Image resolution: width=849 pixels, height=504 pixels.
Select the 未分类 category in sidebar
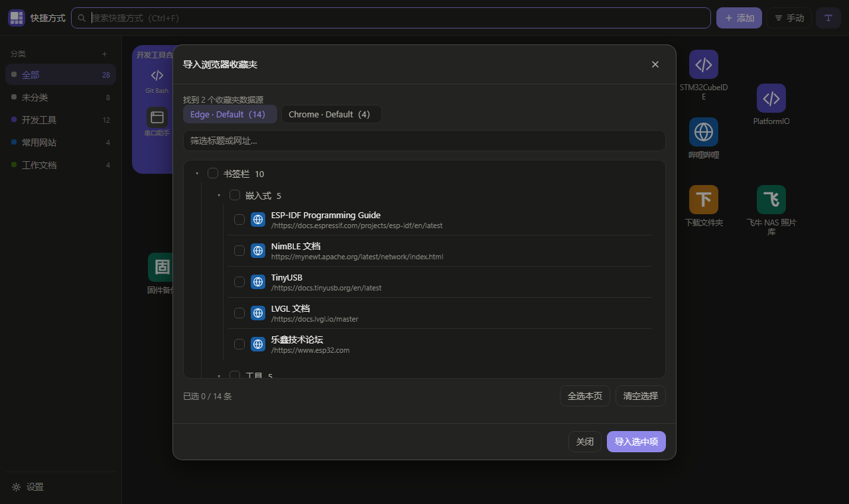(x=60, y=97)
